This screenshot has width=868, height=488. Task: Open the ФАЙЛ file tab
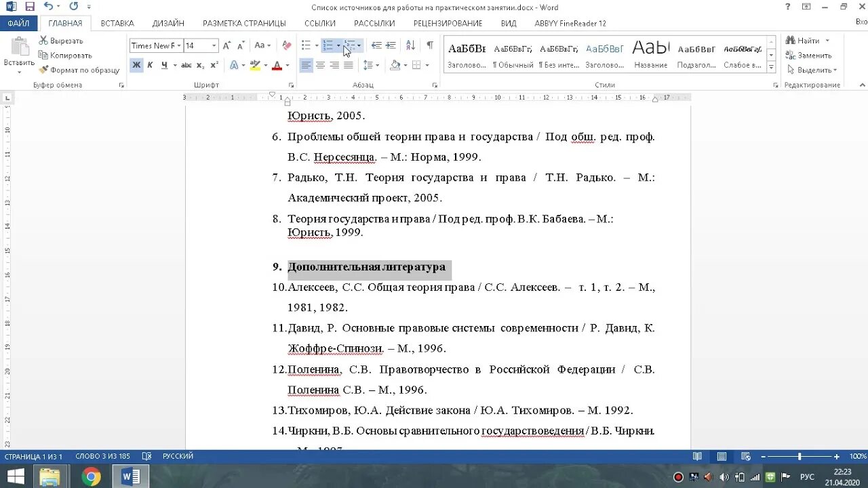(19, 23)
